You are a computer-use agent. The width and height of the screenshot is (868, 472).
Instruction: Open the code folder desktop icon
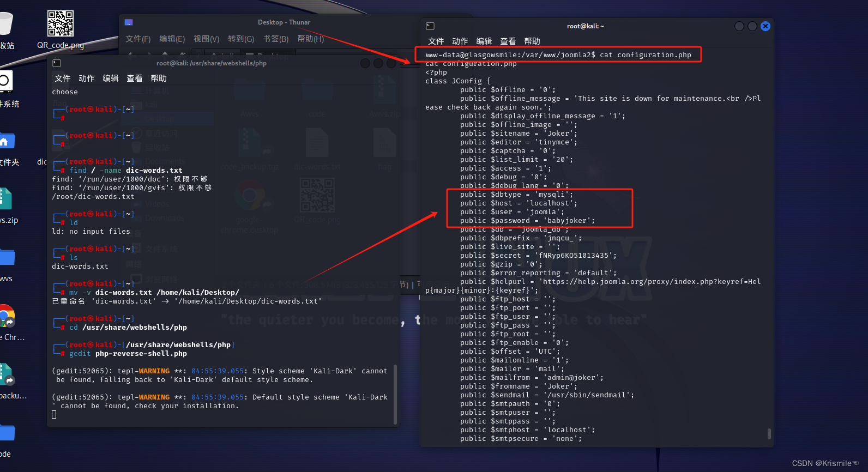tap(7, 433)
